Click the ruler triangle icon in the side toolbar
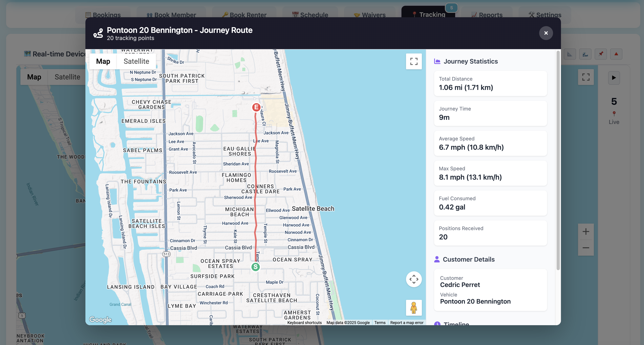This screenshot has height=345, width=644. click(x=570, y=54)
